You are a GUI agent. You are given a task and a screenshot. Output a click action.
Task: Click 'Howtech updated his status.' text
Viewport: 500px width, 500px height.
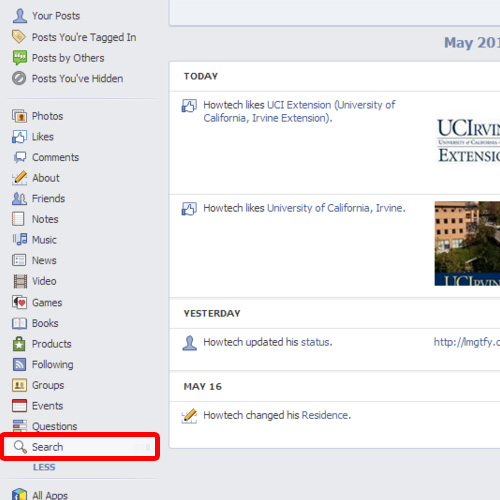268,342
